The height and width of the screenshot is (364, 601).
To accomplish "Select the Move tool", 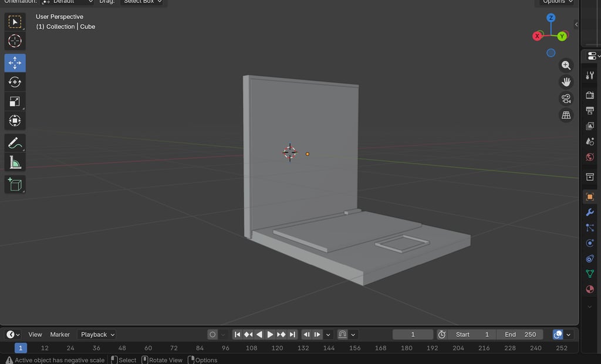I will click(15, 63).
